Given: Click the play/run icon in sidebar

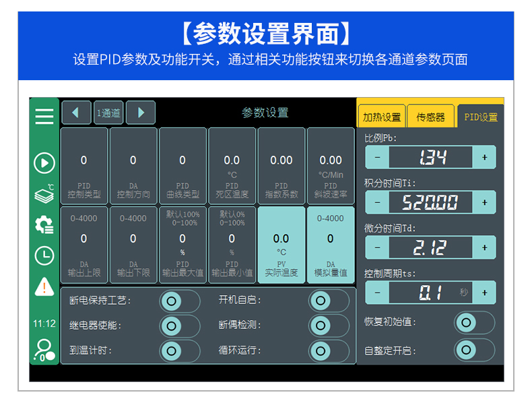Looking at the screenshot, I should 44,163.
